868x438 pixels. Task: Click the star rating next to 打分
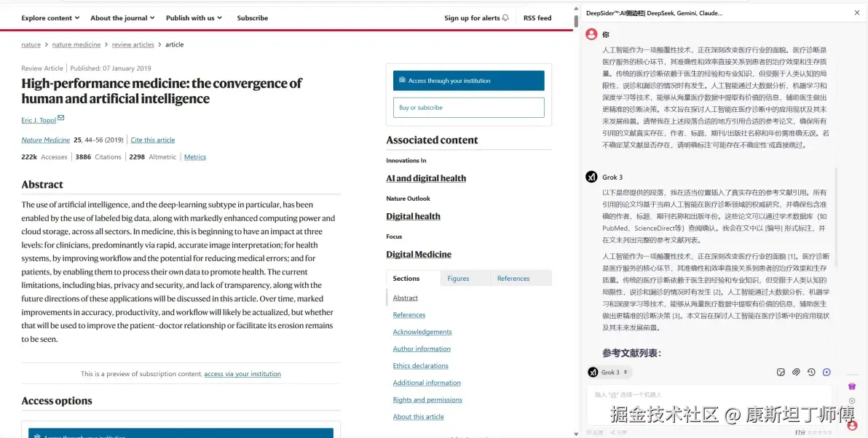(820, 432)
